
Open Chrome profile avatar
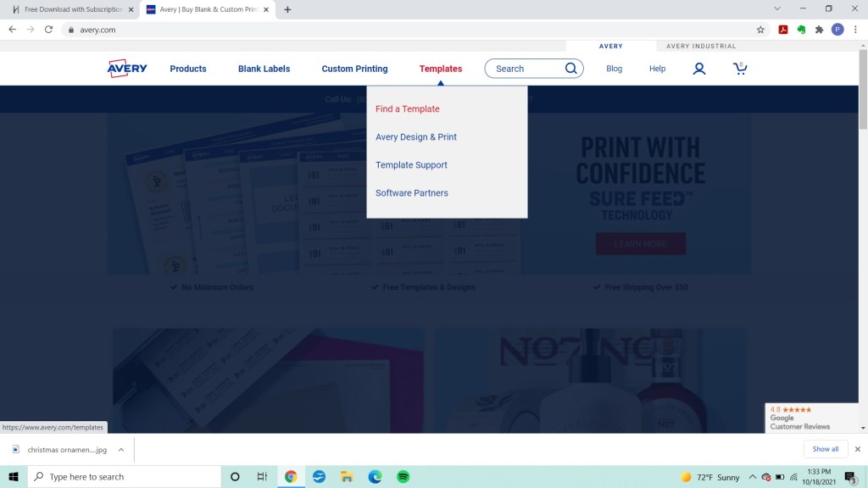click(837, 30)
